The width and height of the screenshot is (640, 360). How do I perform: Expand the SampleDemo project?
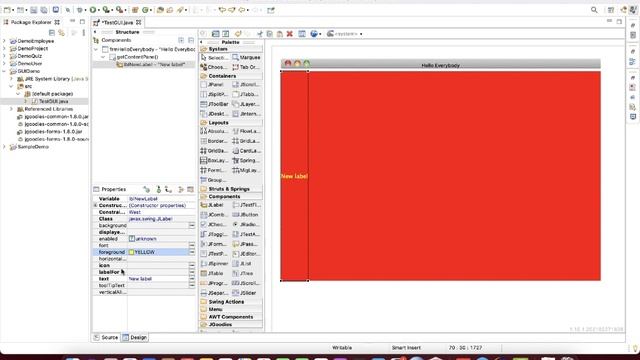click(4, 147)
